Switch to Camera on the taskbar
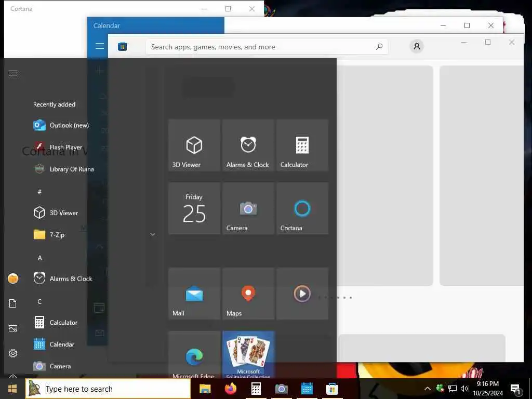Image resolution: width=532 pixels, height=399 pixels. [x=281, y=389]
